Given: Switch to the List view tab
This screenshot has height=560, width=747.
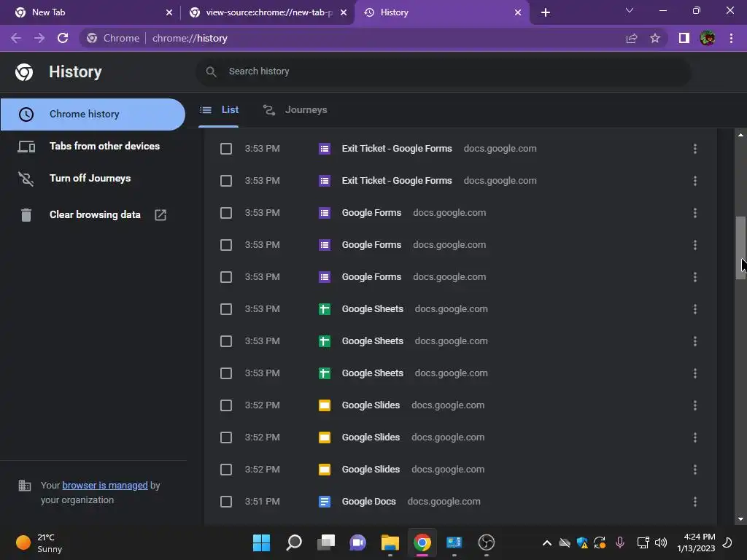Looking at the screenshot, I should tap(219, 110).
